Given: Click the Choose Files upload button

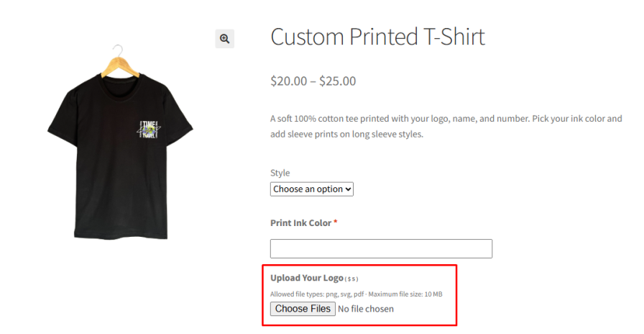Looking at the screenshot, I should pyautogui.click(x=303, y=309).
